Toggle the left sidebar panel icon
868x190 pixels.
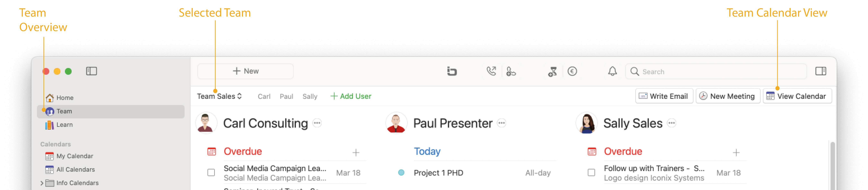pyautogui.click(x=91, y=71)
